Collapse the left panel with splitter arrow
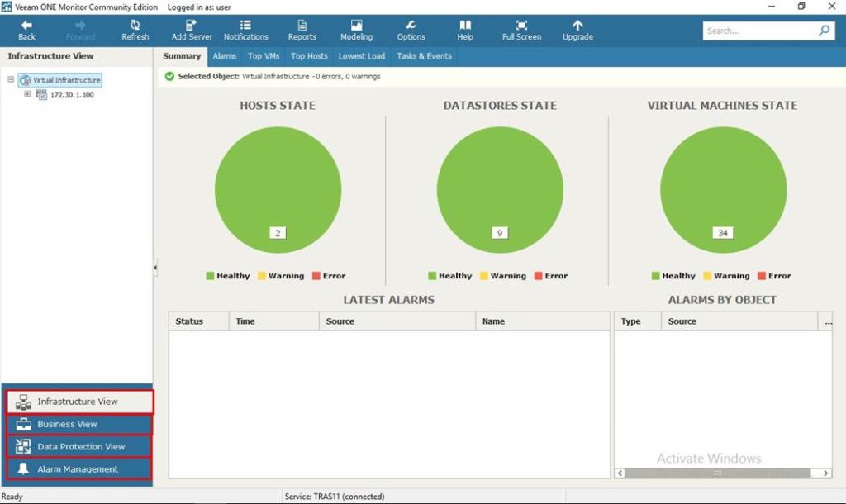 pos(155,267)
